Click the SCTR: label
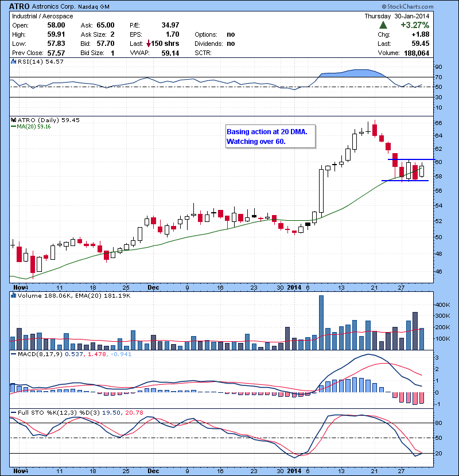The image size is (459, 476). click(203, 53)
